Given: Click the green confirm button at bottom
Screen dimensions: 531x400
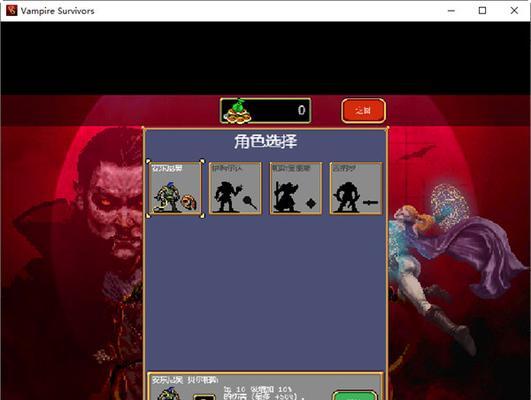Looking at the screenshot, I should (355, 396).
